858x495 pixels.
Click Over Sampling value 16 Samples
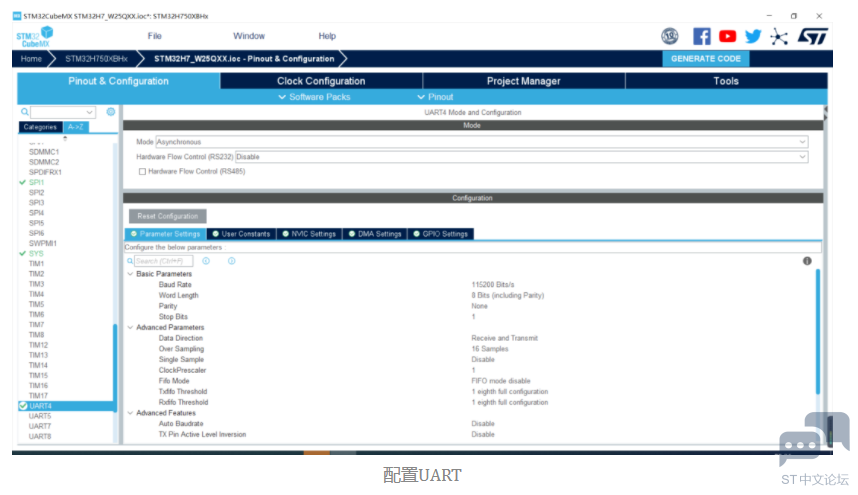(490, 348)
